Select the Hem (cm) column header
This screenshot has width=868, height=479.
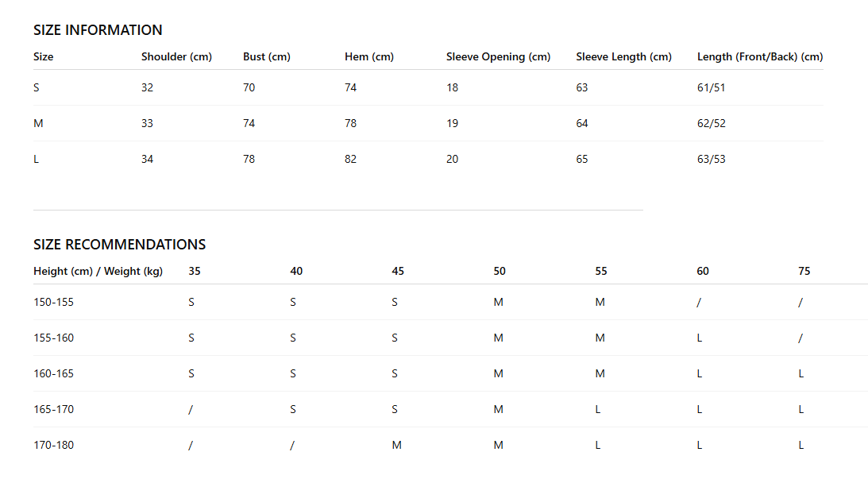(369, 56)
